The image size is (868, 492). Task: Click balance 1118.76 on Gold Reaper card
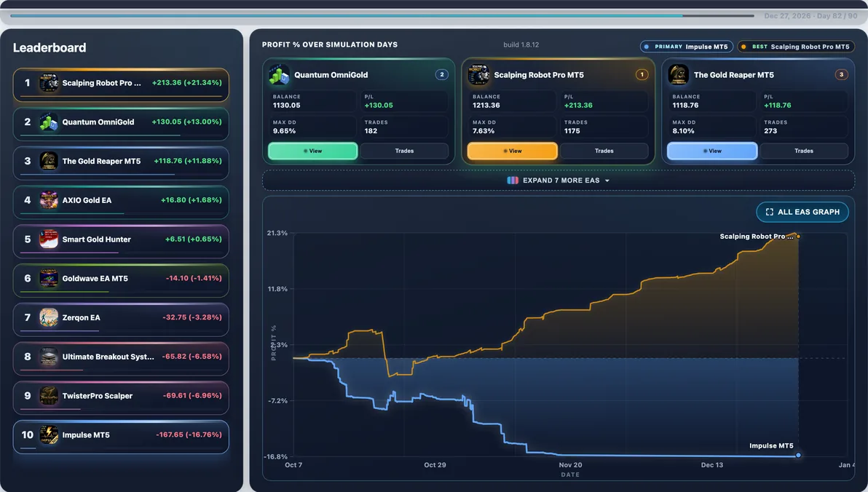pos(685,105)
